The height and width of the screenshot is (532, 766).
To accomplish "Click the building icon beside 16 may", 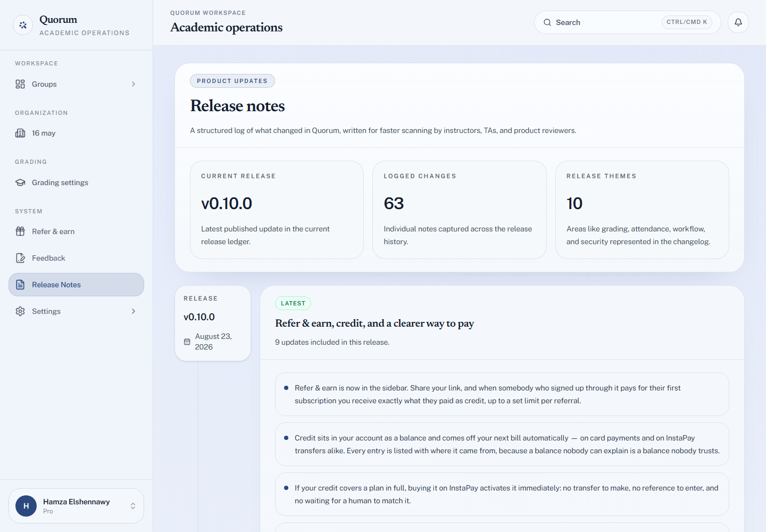I will (20, 133).
